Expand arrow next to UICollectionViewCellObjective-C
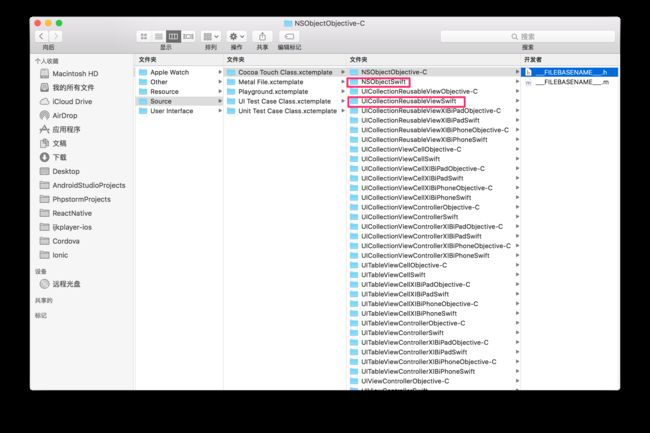The image size is (650, 433). pos(517,150)
